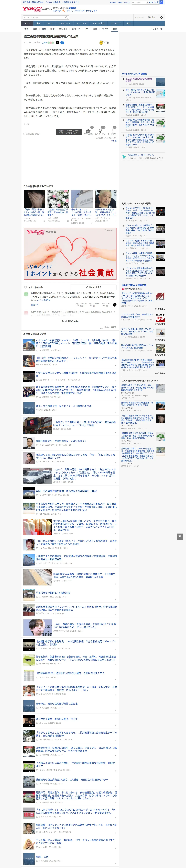Toggle the コメント非表示 checkbox
Screen dimensions: 186x868
click(x=102, y=327)
